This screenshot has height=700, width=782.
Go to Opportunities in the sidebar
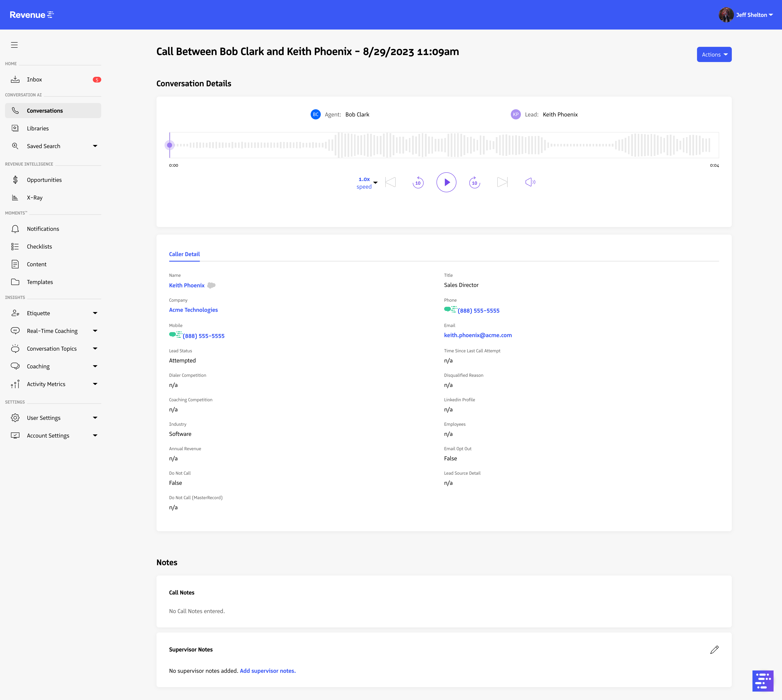pos(44,180)
